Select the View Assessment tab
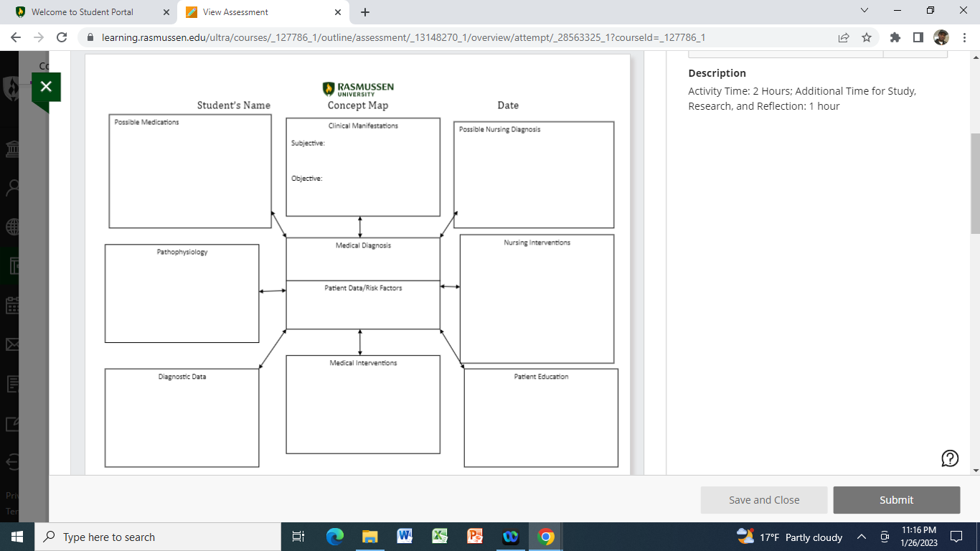 point(264,12)
